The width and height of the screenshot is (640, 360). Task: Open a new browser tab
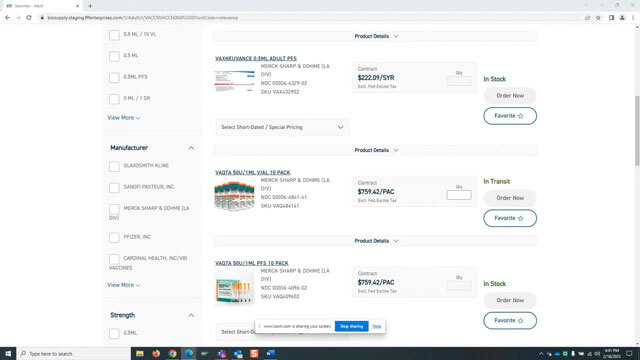coord(90,6)
